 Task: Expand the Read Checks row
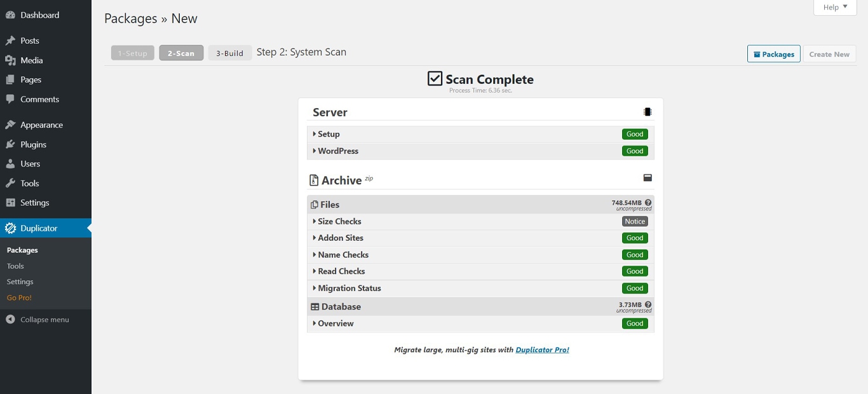click(x=480, y=271)
